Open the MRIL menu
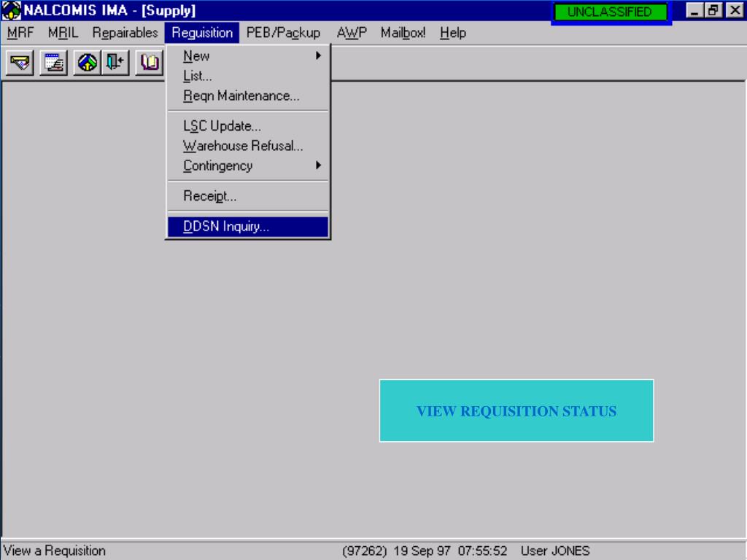 point(63,33)
